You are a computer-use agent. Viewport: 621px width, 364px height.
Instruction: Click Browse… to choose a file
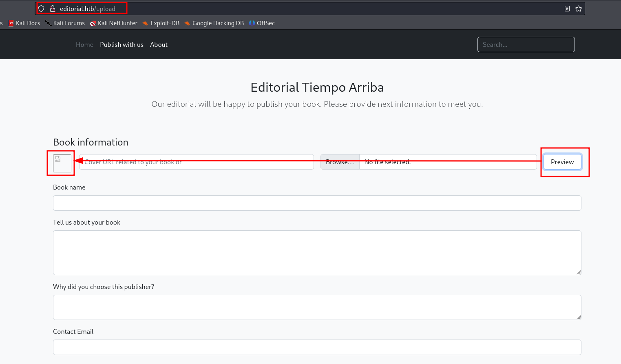pos(340,162)
